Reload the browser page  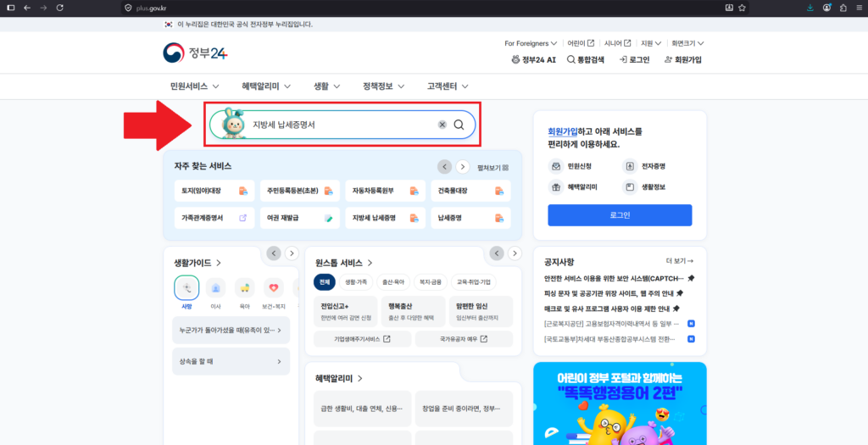click(x=60, y=8)
